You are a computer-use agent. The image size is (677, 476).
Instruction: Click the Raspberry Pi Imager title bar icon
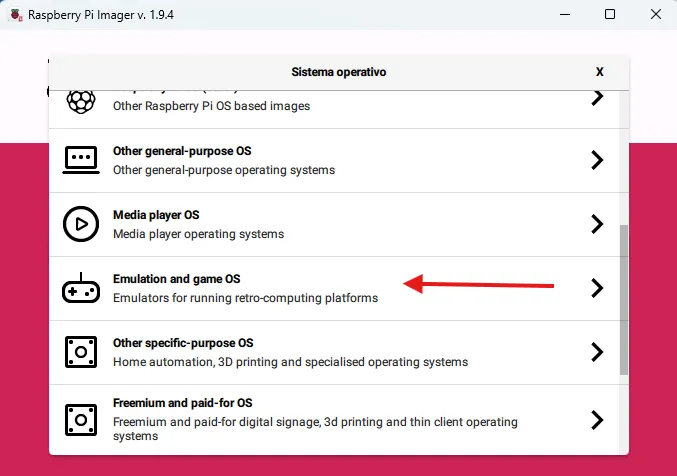[16, 15]
